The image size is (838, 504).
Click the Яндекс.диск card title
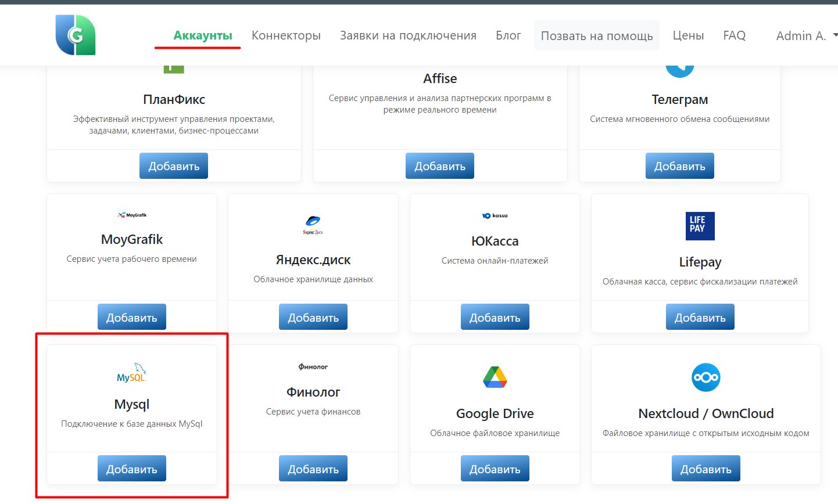pos(313,260)
